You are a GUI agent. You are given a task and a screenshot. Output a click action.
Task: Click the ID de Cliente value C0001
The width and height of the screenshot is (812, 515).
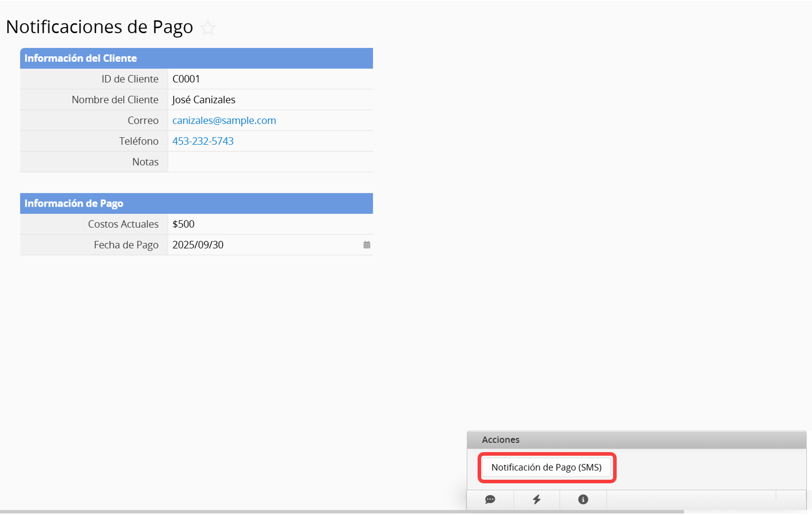[x=186, y=79]
